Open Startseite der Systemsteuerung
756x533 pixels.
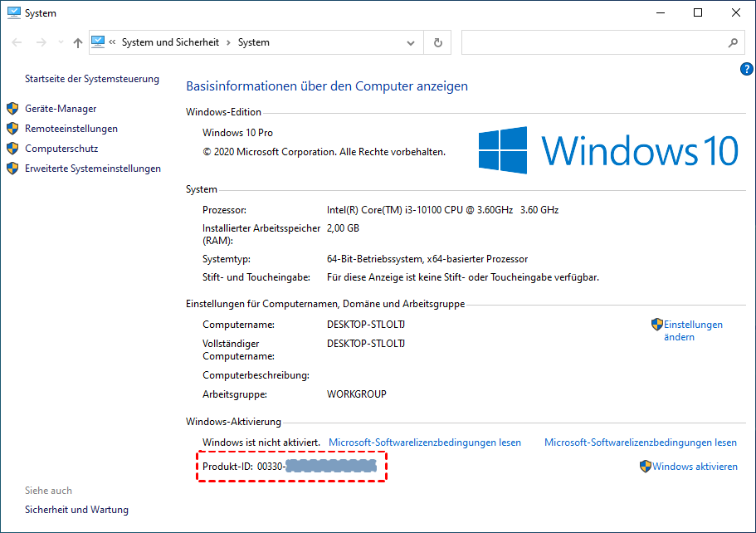click(x=92, y=79)
